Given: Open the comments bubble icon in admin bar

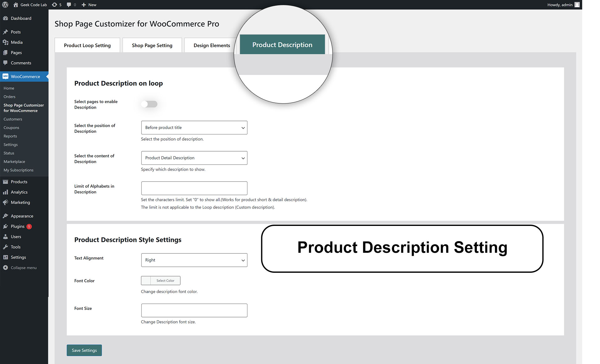Looking at the screenshot, I should 69,5.
